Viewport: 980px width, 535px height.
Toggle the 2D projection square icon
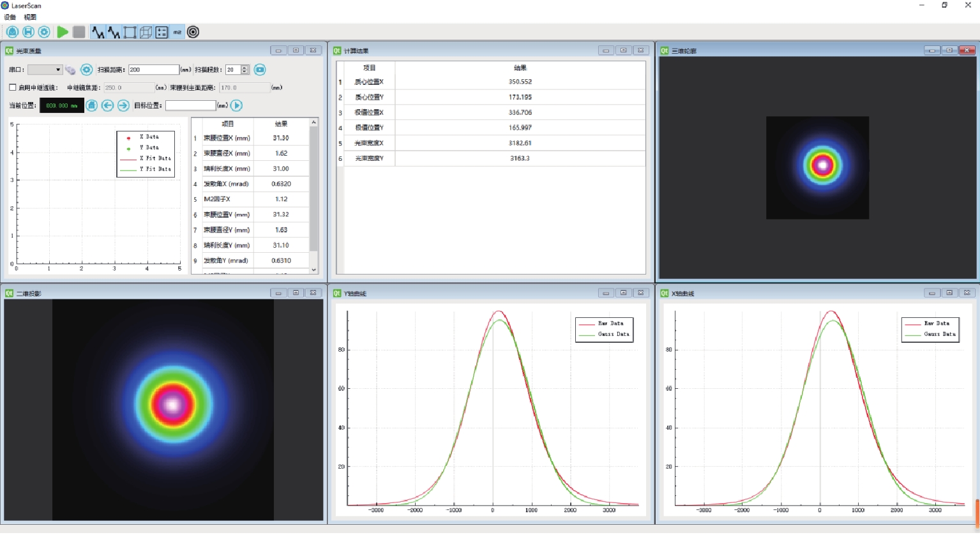coord(130,32)
